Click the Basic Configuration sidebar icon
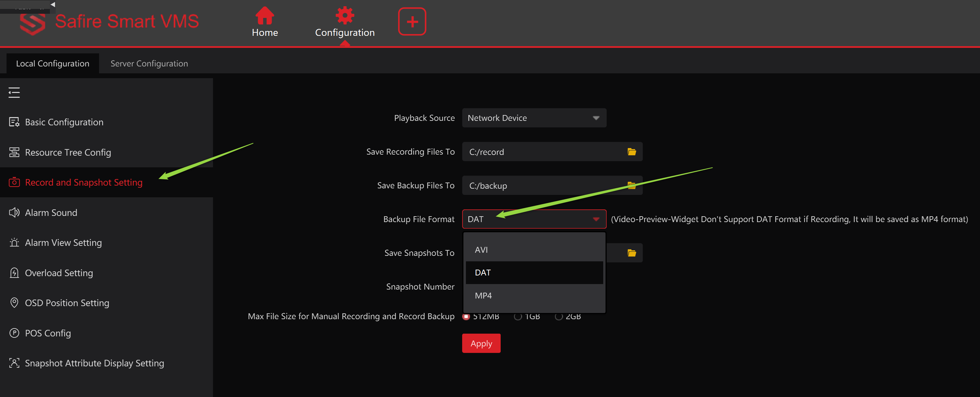This screenshot has height=397, width=980. [14, 122]
